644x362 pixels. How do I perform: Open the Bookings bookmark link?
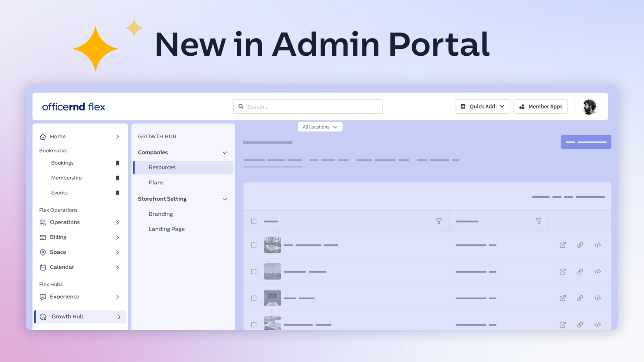[x=62, y=163]
